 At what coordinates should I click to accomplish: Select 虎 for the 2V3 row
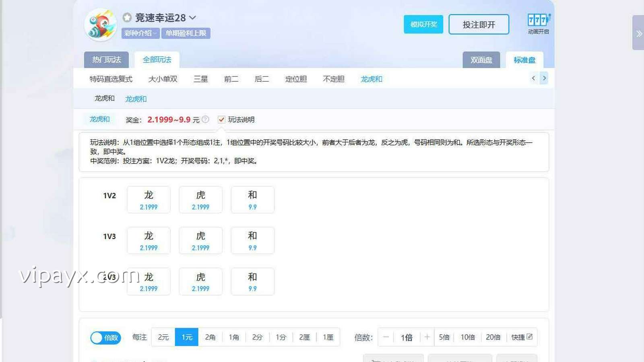(200, 282)
